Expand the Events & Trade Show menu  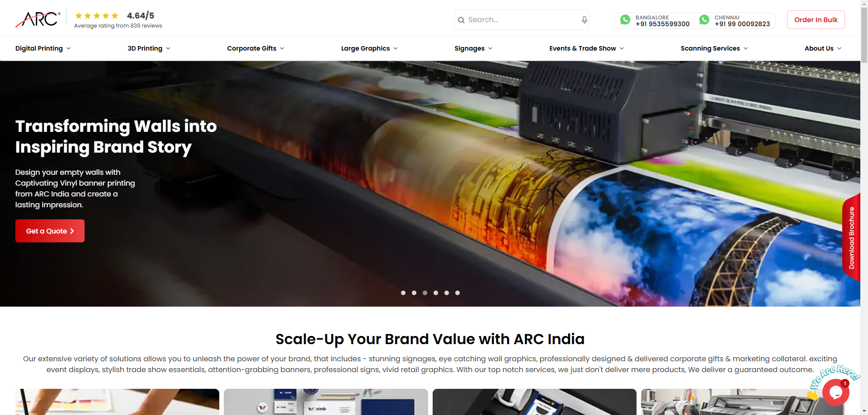(x=586, y=48)
